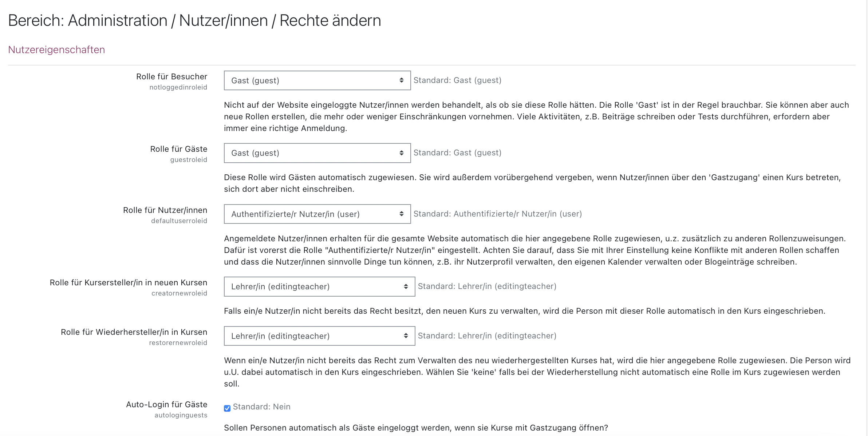Click the 'Standard: Authentifizierte/r Nutzer/in (user)' default text
The height and width of the screenshot is (436, 868).
click(497, 214)
